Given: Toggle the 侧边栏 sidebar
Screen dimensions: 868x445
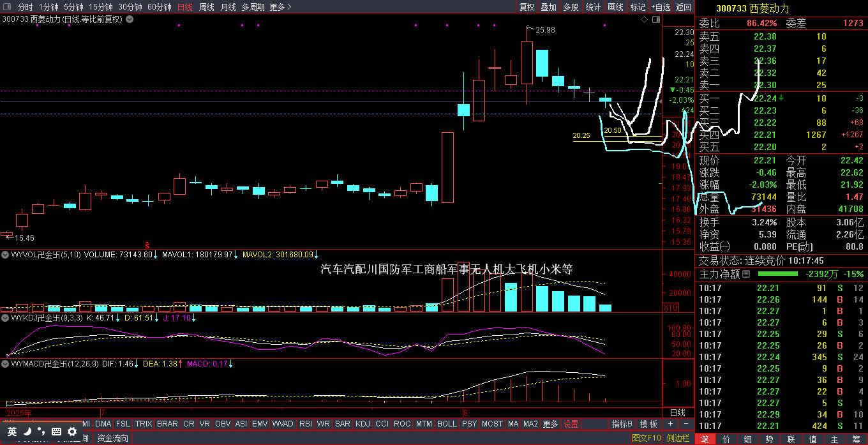Looking at the screenshot, I should pos(678,438).
